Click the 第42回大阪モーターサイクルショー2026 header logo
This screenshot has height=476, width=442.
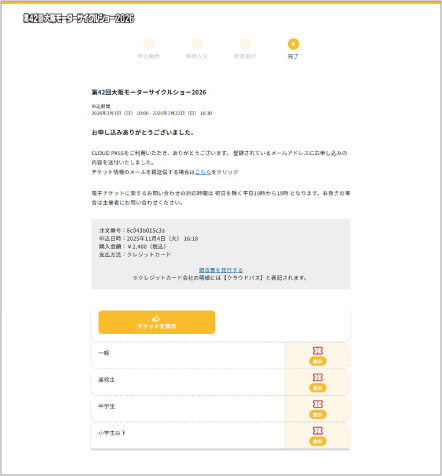point(79,18)
